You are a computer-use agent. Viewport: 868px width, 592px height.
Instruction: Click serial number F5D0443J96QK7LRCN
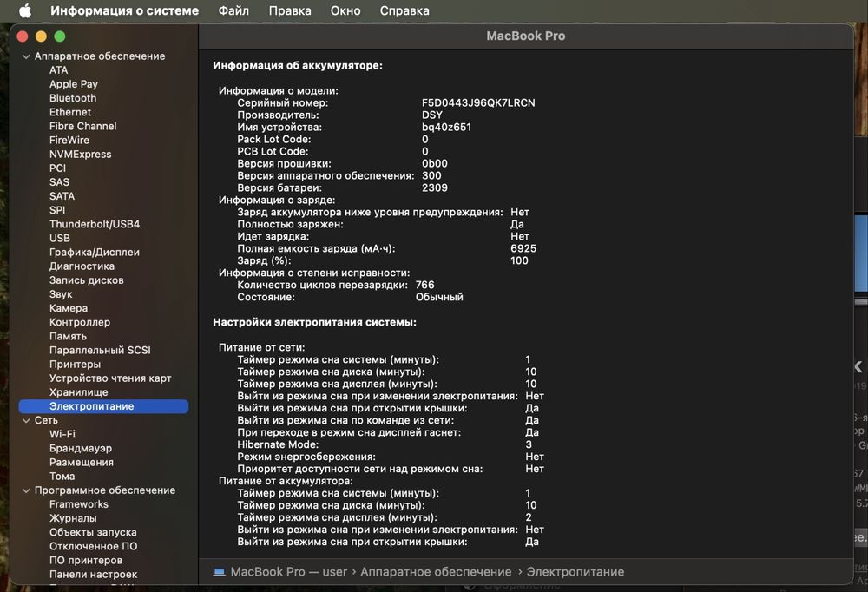click(478, 103)
